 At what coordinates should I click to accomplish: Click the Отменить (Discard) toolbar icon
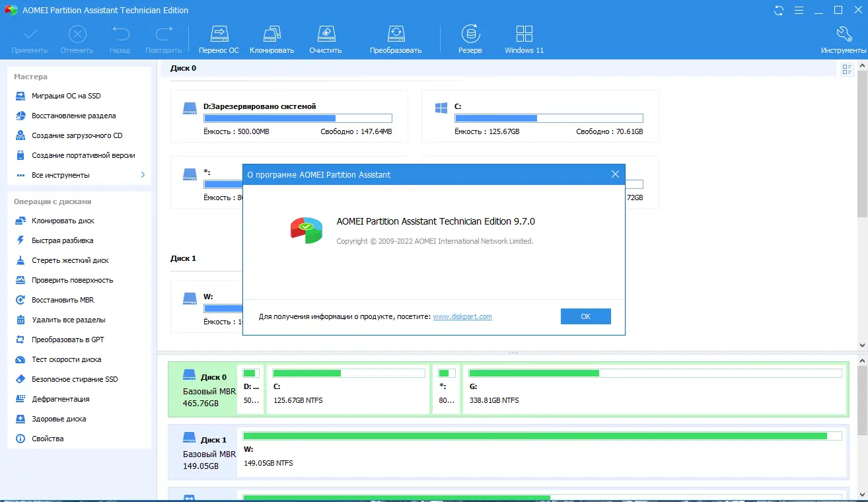[x=77, y=34]
